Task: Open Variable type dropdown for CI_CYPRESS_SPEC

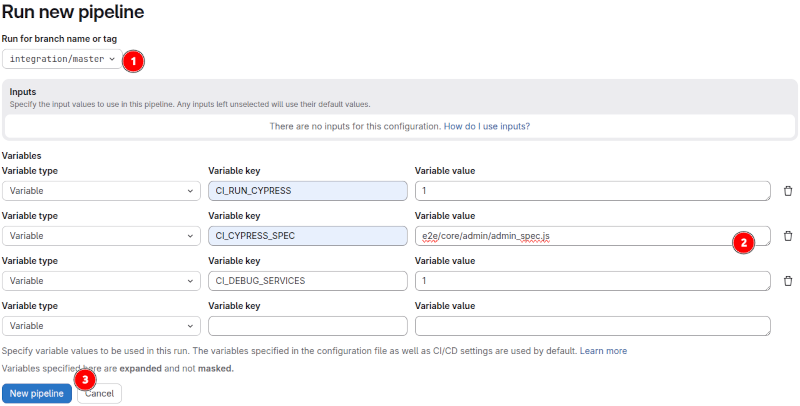Action: 101,236
